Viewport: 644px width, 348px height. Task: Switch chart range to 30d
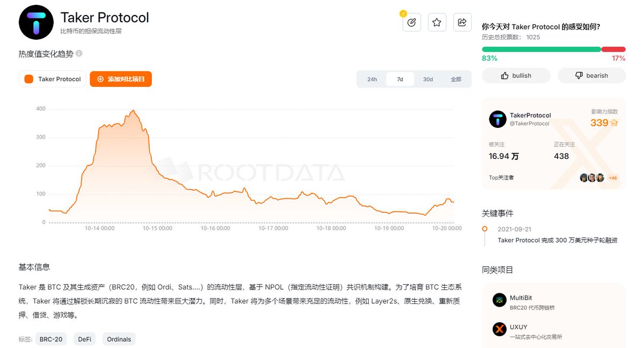pos(428,79)
